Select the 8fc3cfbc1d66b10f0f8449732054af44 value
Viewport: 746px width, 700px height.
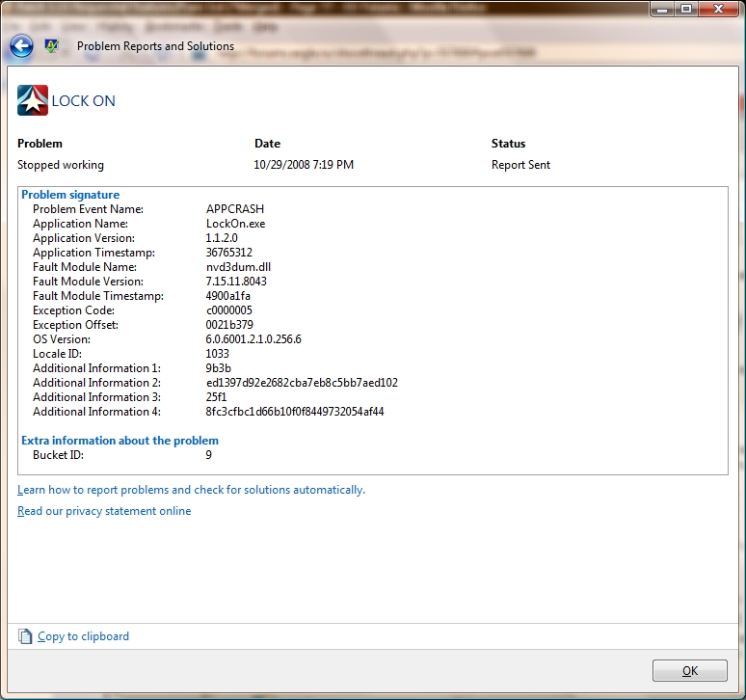click(x=295, y=412)
